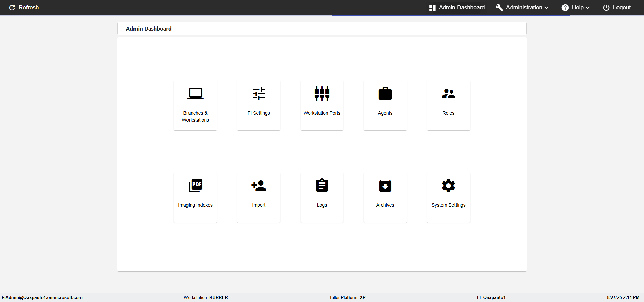This screenshot has width=644, height=302.
Task: Open the Workstation Ports plug icon
Action: [x=322, y=94]
